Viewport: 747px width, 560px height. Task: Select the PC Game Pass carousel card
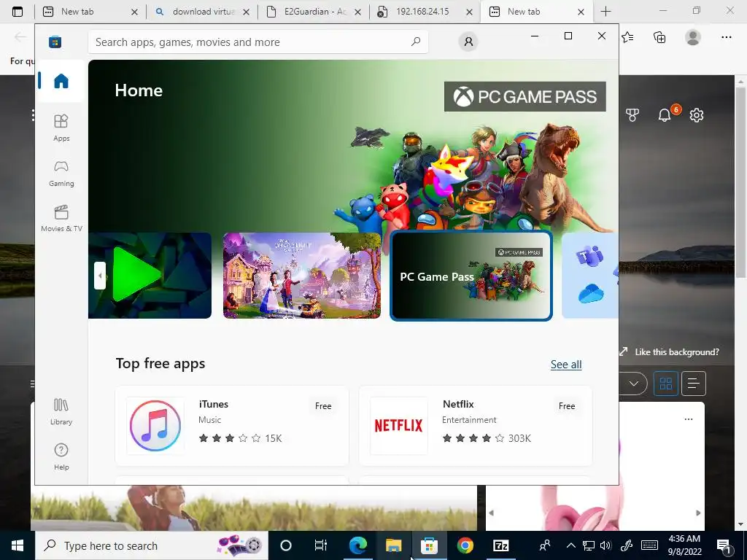coord(471,276)
